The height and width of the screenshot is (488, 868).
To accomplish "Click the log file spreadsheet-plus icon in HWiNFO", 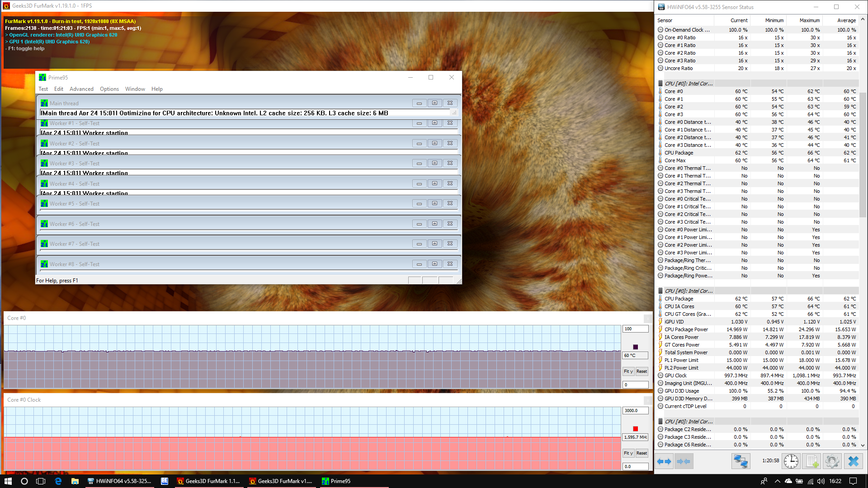I will 812,461.
